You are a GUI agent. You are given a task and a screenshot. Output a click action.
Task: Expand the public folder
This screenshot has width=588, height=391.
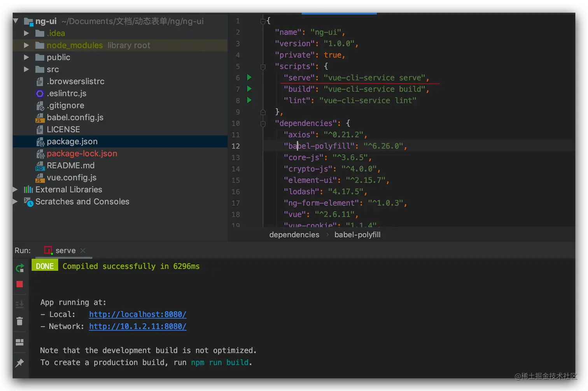click(26, 57)
